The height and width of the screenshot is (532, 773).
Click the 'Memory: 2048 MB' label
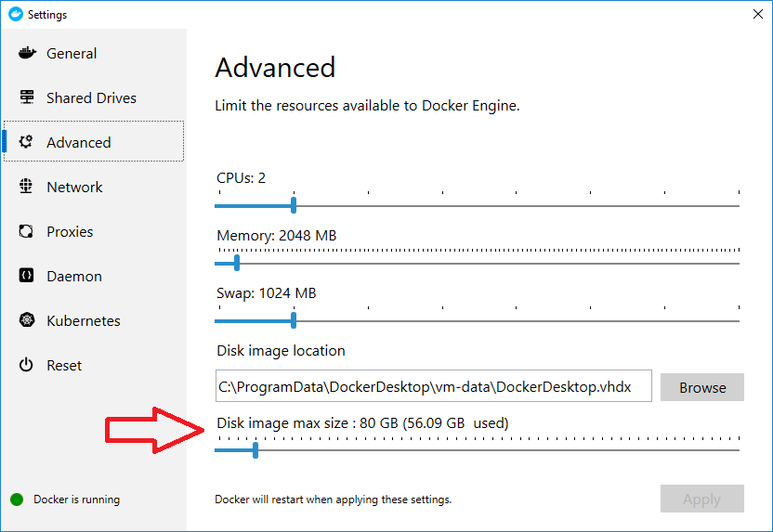[277, 236]
